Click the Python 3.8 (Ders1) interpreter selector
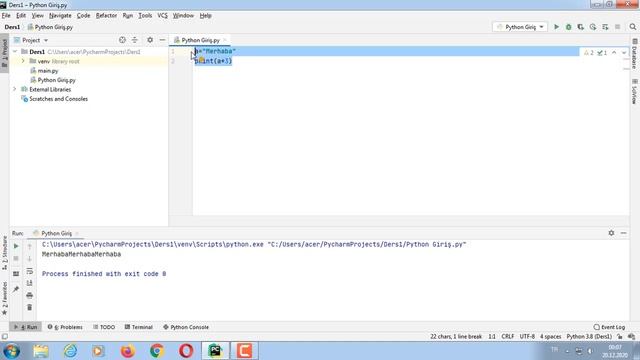Viewport: 640px width, 360px height. 589,337
